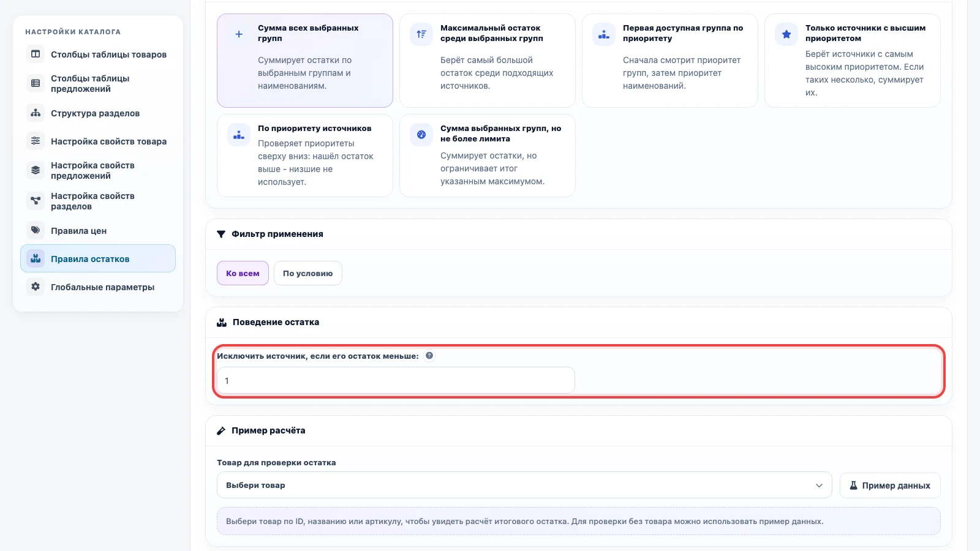The image size is (980, 551).
Task: Go to Глобальные параметры
Action: coord(98,287)
